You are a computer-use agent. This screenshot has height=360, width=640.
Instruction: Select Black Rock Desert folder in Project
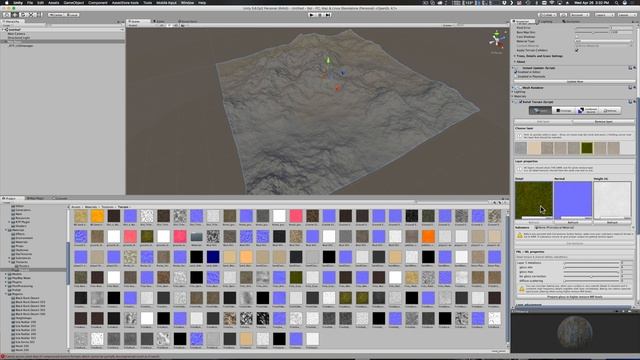(x=27, y=298)
